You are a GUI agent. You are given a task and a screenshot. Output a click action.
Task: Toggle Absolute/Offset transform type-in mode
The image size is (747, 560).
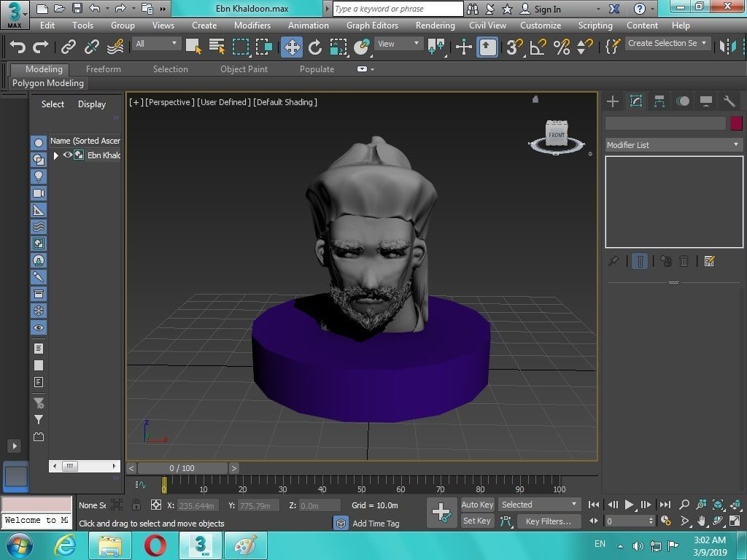point(156,505)
